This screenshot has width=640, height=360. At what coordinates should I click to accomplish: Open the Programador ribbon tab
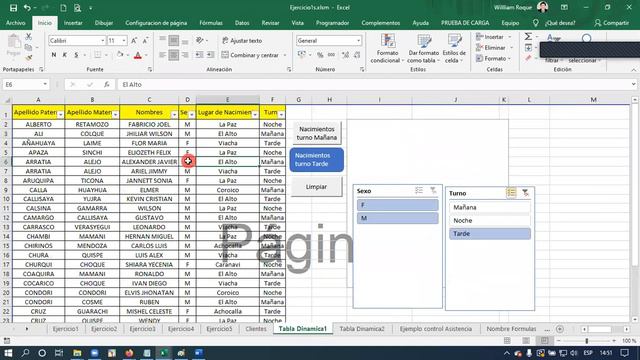click(332, 23)
